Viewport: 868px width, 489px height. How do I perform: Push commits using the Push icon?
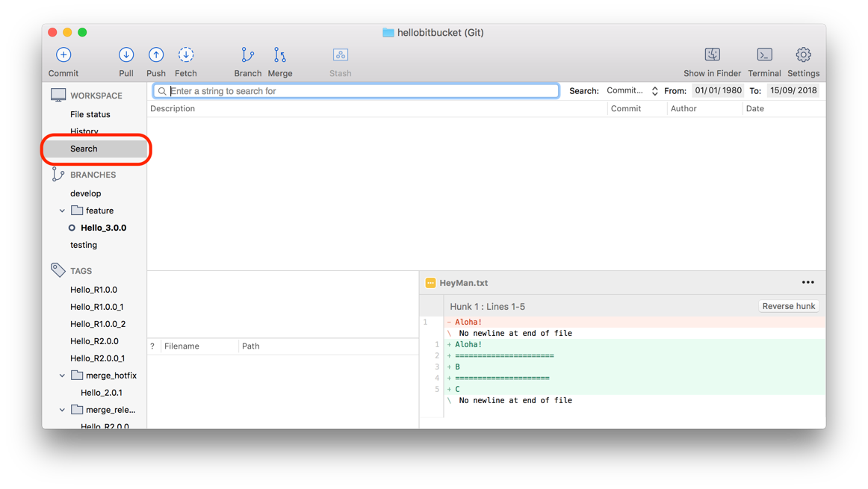coord(156,54)
